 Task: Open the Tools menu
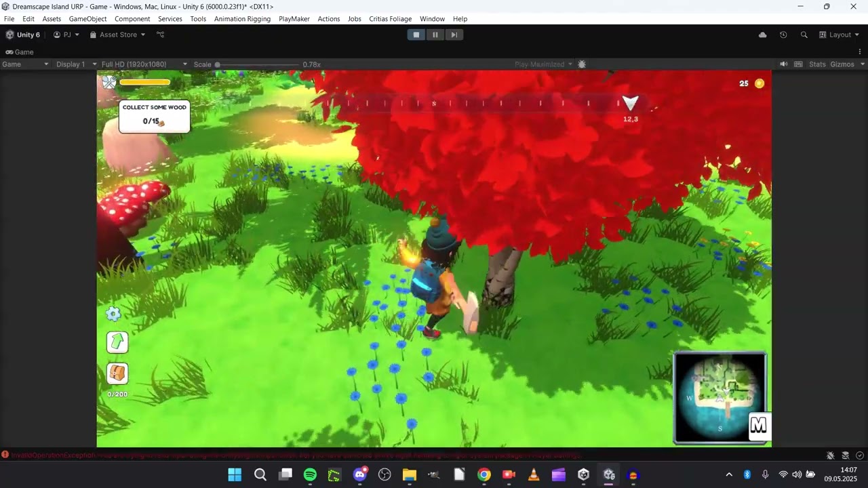tap(198, 19)
